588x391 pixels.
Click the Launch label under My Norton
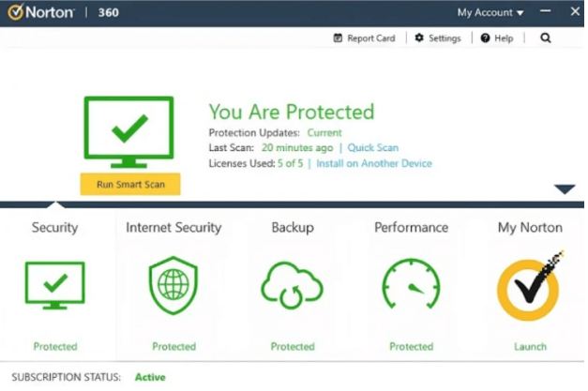click(x=530, y=346)
